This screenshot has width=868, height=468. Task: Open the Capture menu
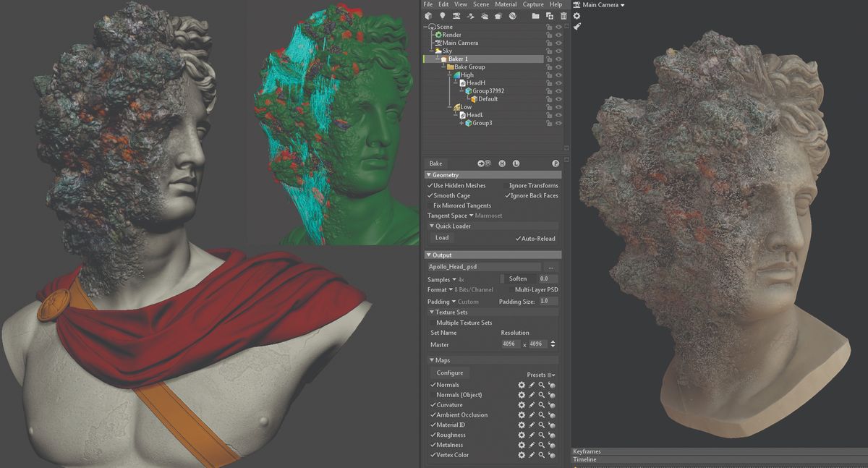pyautogui.click(x=534, y=4)
